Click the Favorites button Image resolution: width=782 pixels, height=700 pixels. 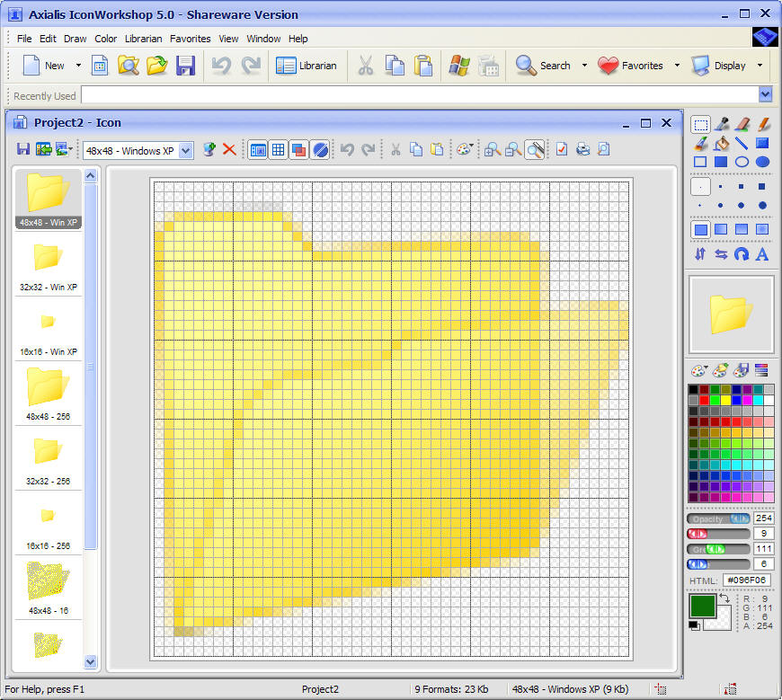(x=632, y=66)
